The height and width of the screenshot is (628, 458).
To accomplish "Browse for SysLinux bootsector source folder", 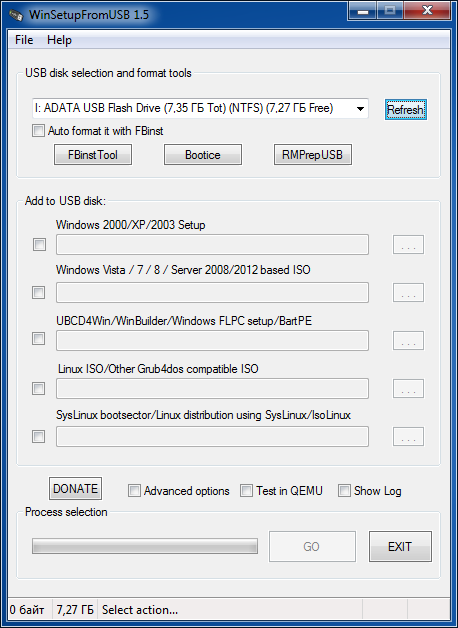I will tap(408, 437).
